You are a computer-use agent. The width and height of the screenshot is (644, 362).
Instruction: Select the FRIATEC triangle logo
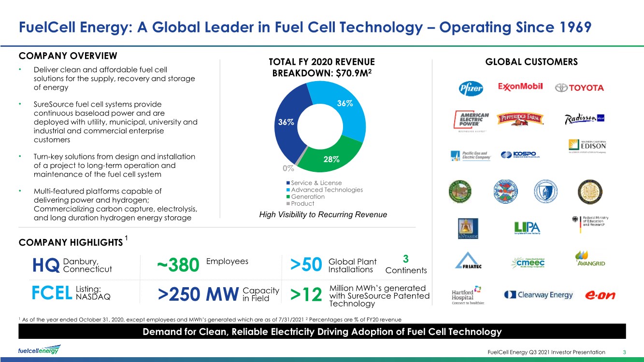(x=468, y=260)
